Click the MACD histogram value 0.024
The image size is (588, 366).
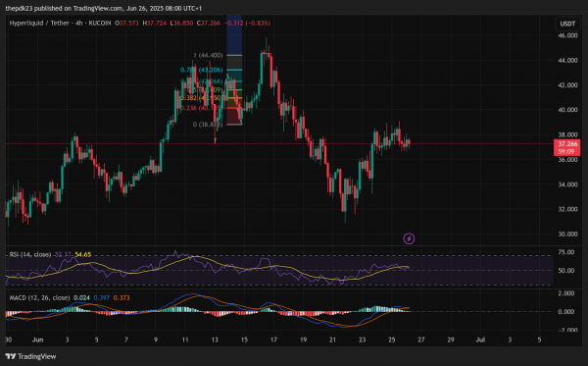point(81,297)
